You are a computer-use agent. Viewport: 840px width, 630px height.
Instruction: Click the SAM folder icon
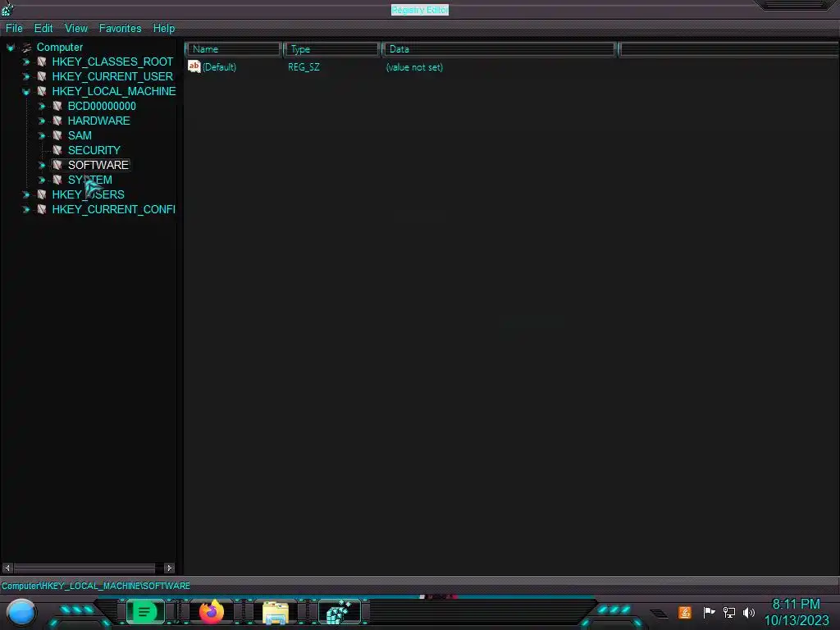57,135
